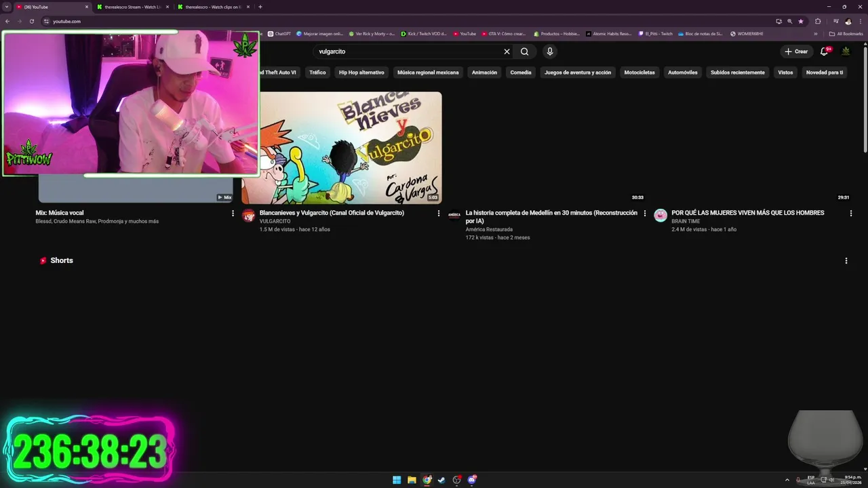Open the Kick / Twitch VOD bookmark
This screenshot has width=868, height=488.
424,34
